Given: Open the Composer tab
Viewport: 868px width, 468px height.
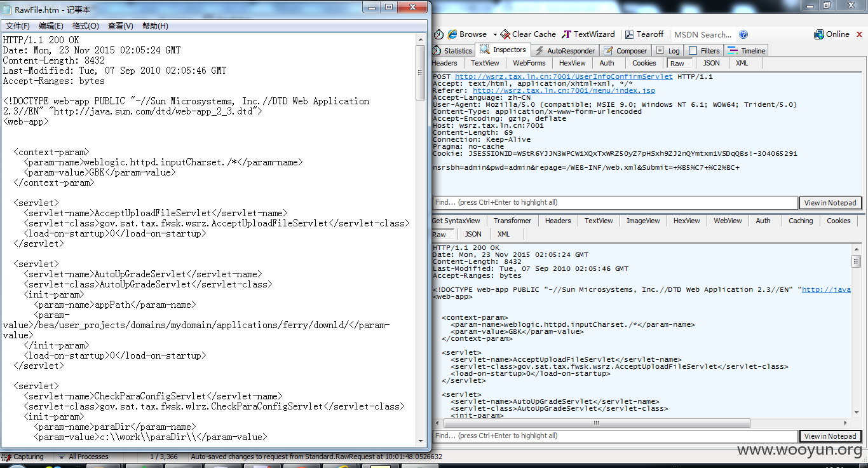Looking at the screenshot, I should pyautogui.click(x=625, y=51).
